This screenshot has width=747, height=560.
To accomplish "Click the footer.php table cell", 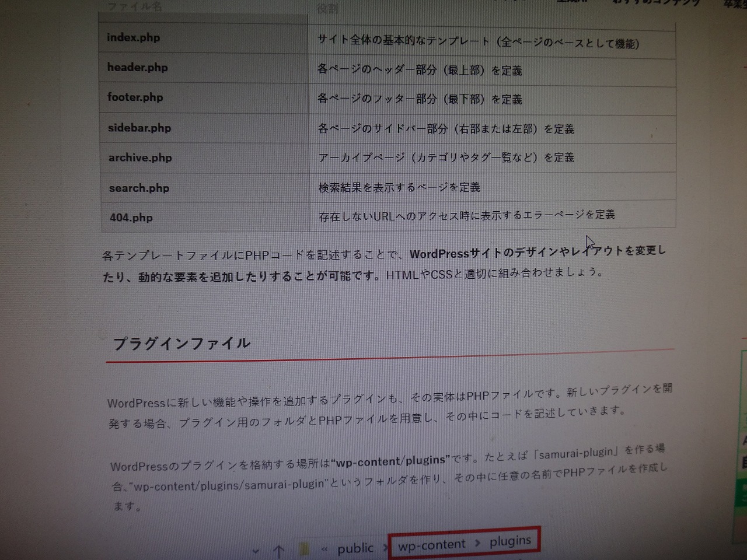I will coord(204,98).
